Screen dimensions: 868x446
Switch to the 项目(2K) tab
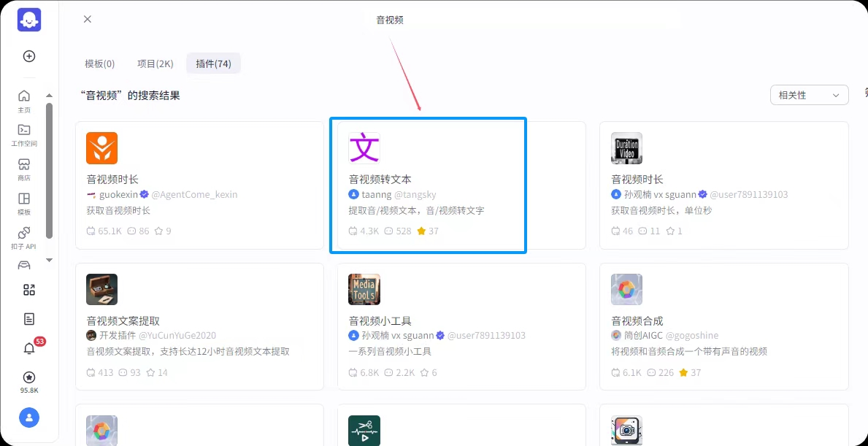click(155, 64)
